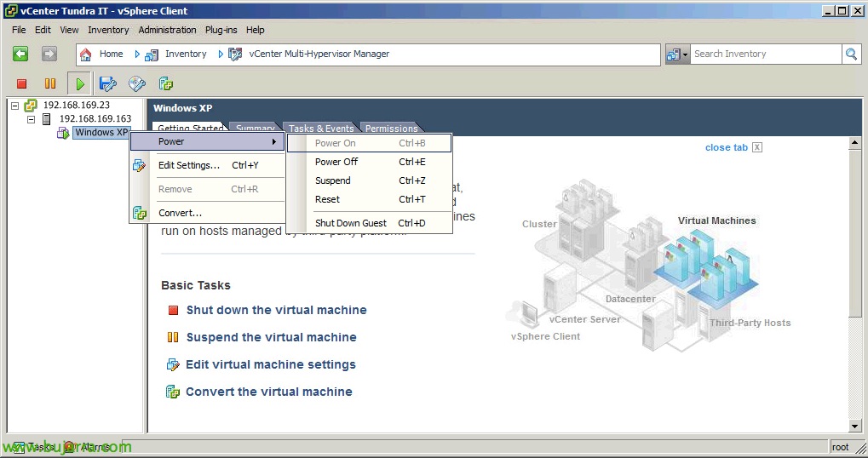Click the green Power On toolbar button
This screenshot has width=868, height=458.
pyautogui.click(x=80, y=83)
